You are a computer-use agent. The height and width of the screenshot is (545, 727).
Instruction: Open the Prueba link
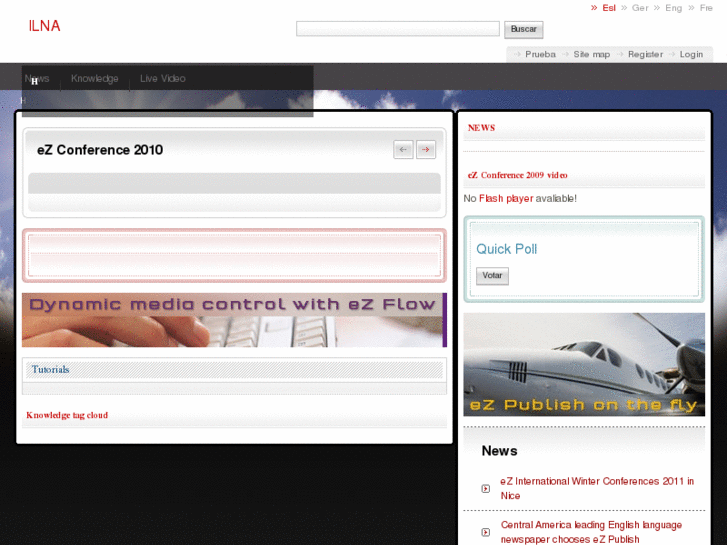pyautogui.click(x=540, y=54)
